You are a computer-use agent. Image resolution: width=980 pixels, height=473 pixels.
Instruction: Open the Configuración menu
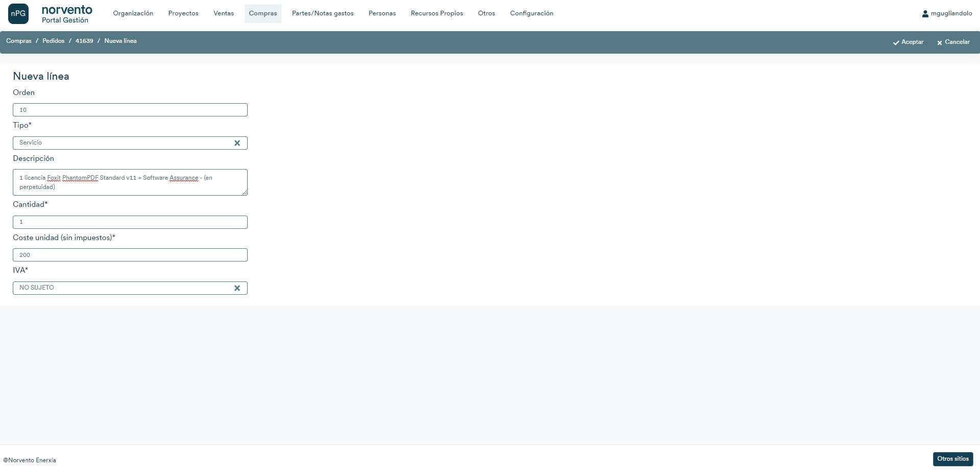click(532, 13)
